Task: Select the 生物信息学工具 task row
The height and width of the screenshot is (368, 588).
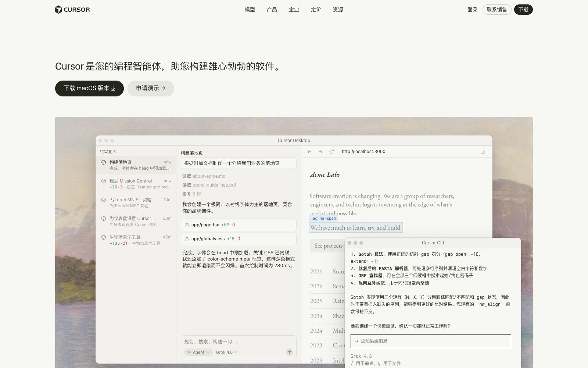Action: [x=136, y=240]
